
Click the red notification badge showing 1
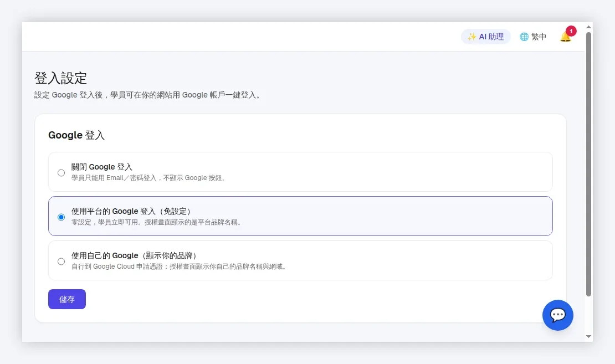pyautogui.click(x=571, y=31)
